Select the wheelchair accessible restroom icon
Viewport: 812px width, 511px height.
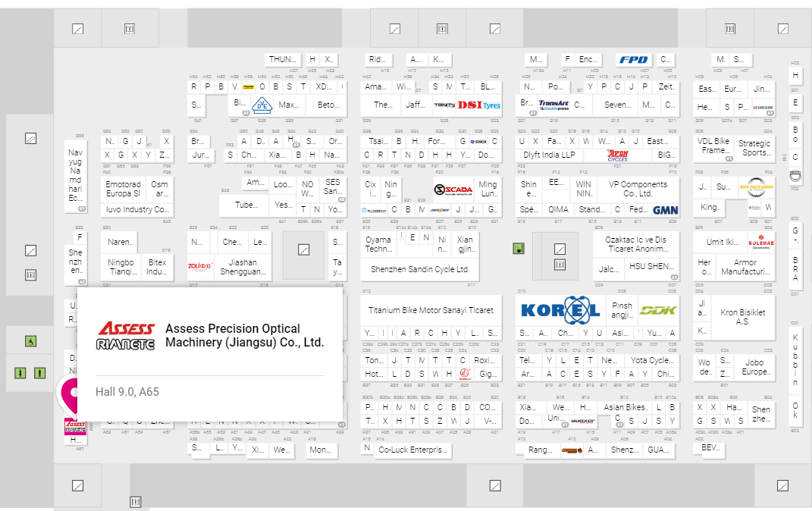[30, 341]
